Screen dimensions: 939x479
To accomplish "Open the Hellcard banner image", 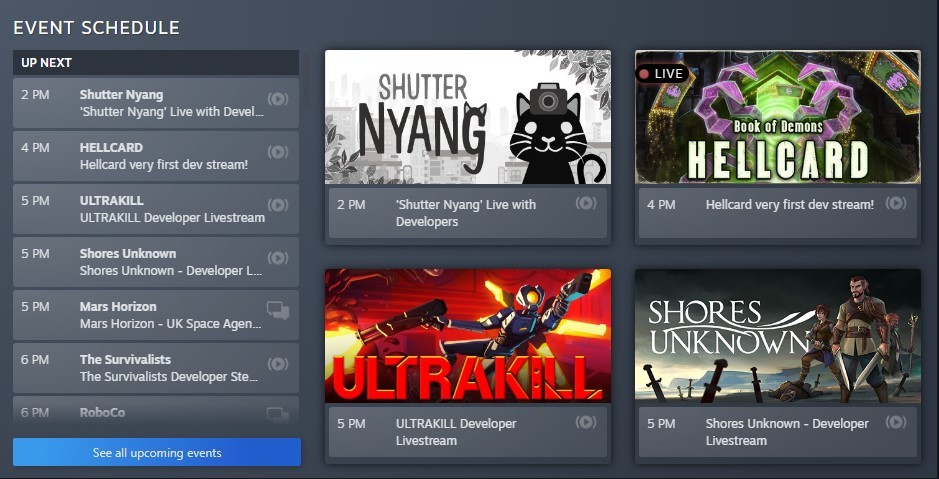I will [x=778, y=117].
